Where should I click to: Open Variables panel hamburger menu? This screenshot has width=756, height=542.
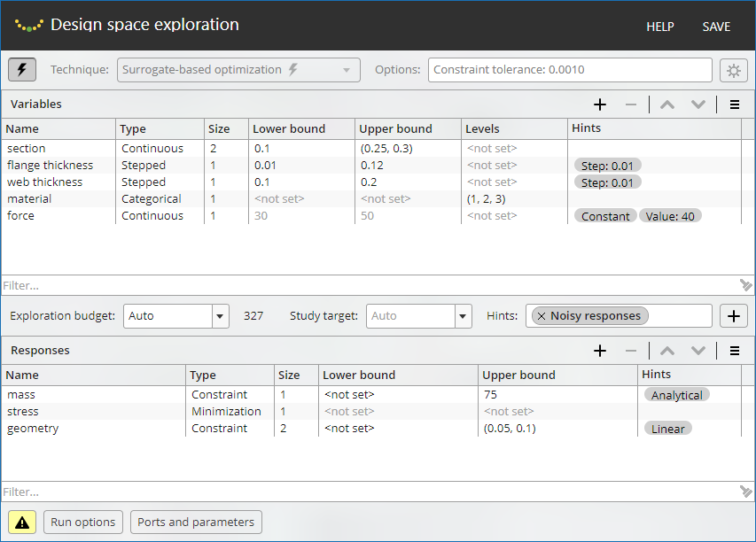[x=735, y=105]
